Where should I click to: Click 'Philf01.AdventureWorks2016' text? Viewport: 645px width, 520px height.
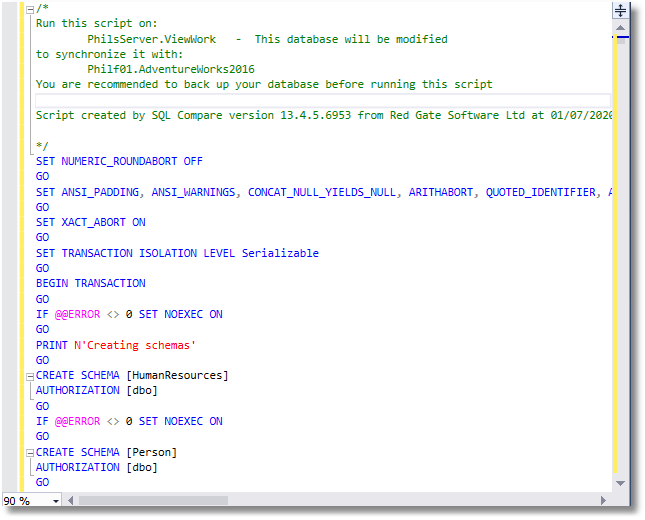pyautogui.click(x=171, y=69)
